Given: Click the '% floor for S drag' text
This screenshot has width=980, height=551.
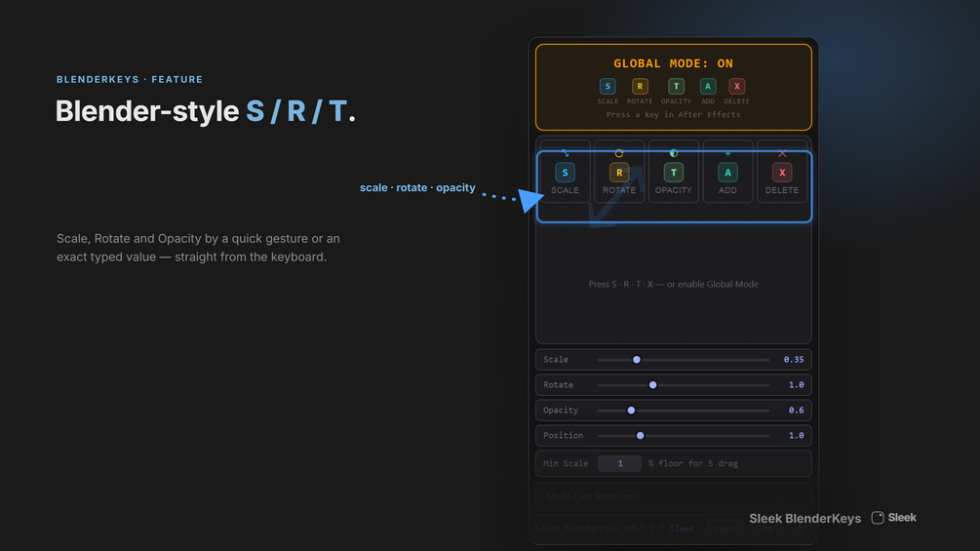Looking at the screenshot, I should 692,463.
